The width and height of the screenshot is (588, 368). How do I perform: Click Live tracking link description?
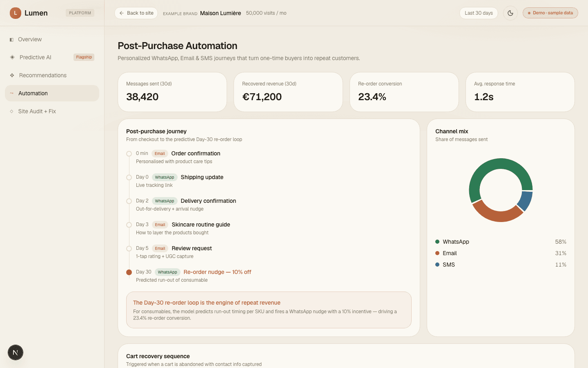[x=154, y=185]
